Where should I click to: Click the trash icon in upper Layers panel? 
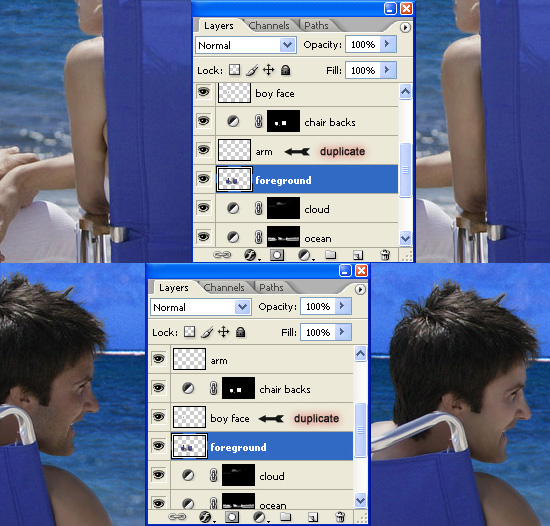tap(385, 255)
